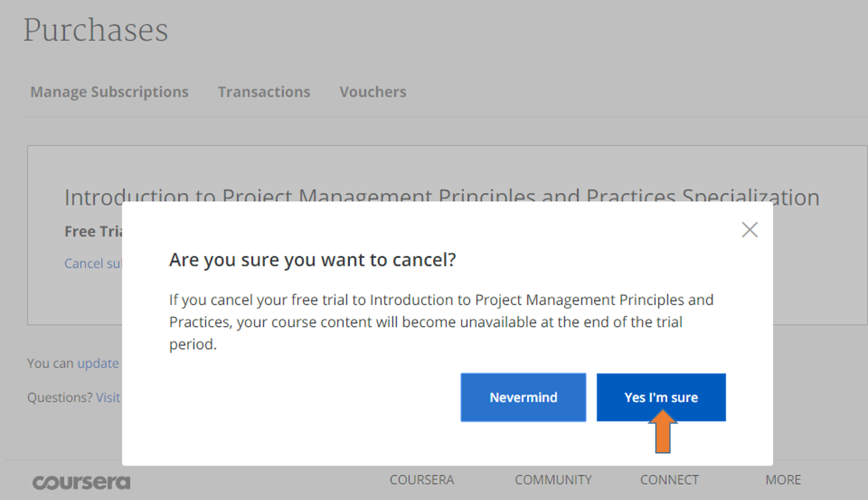
Task: Switch to the Transactions tab
Action: 264,92
